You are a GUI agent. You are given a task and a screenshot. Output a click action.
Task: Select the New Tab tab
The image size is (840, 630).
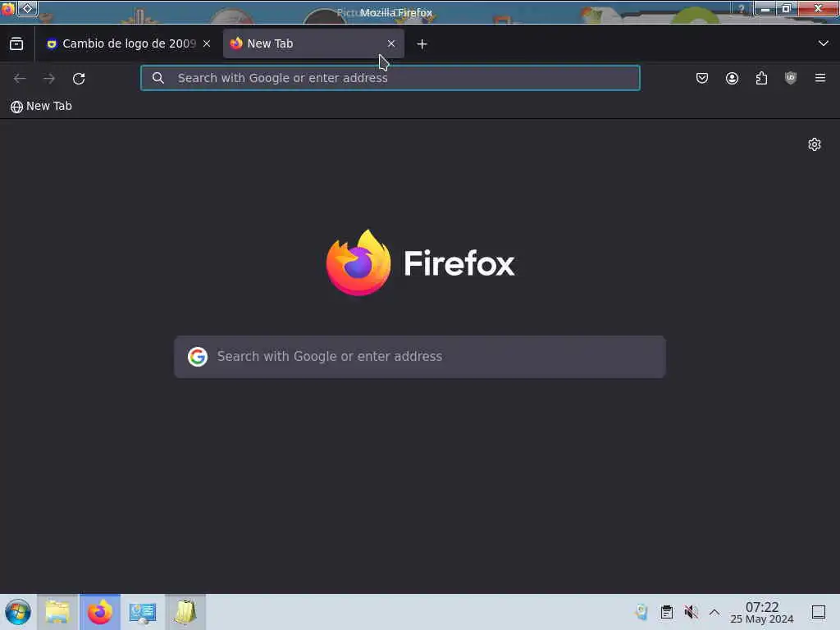click(313, 44)
